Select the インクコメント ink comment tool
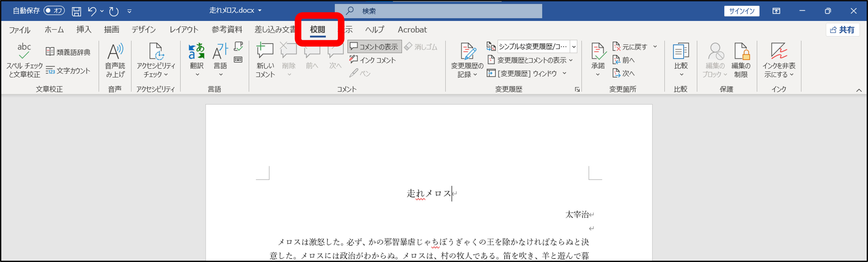This screenshot has width=868, height=262. click(372, 60)
